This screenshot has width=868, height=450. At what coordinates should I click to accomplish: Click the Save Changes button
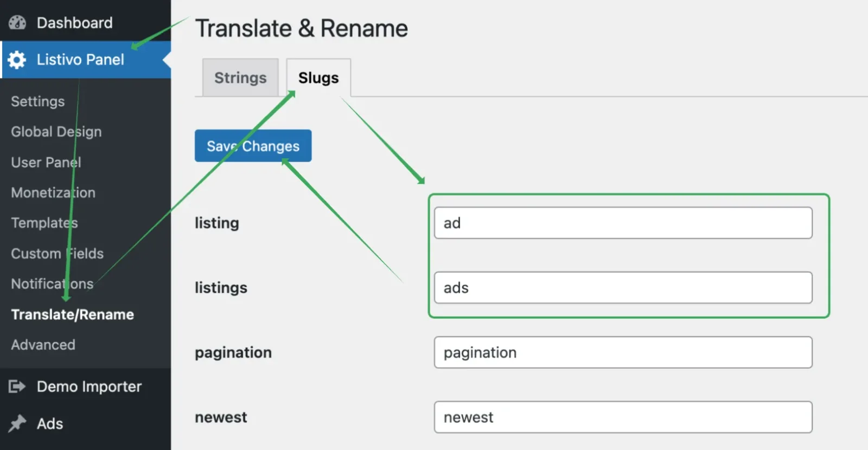tap(253, 146)
